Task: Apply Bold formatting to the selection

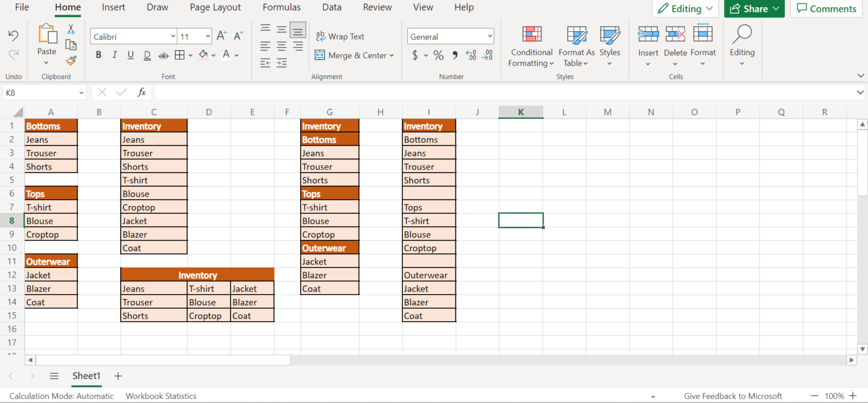Action: [x=98, y=54]
